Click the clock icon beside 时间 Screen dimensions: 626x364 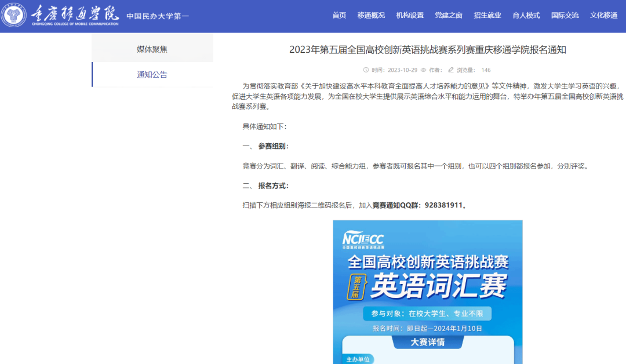click(366, 70)
